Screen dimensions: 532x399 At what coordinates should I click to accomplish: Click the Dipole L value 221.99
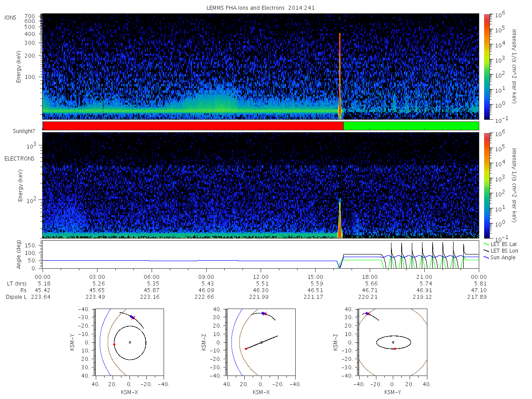tap(261, 297)
